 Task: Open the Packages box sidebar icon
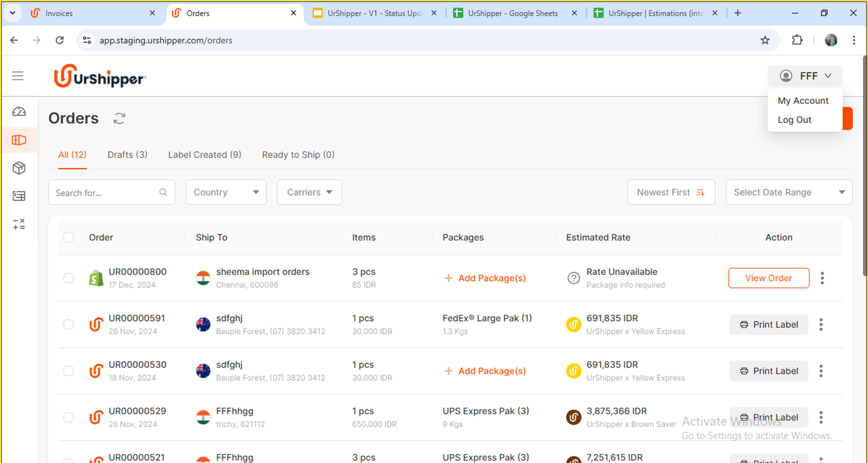pyautogui.click(x=19, y=168)
